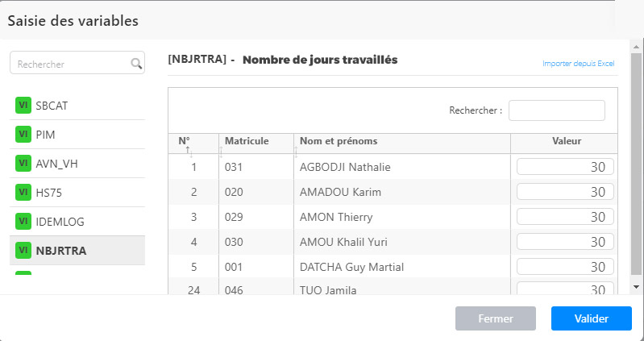Click the scrollbar down arrow
The height and width of the screenshot is (341, 644).
coord(636,287)
